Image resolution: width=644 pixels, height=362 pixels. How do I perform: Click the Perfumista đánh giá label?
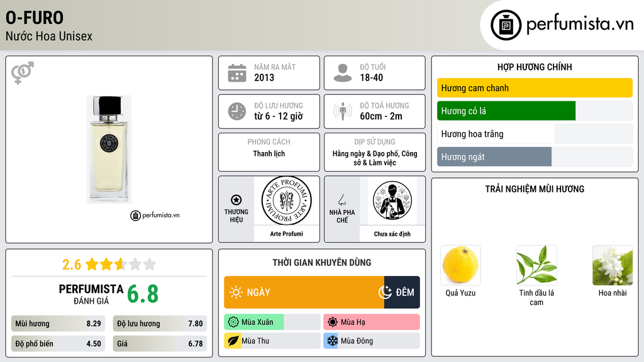91,294
